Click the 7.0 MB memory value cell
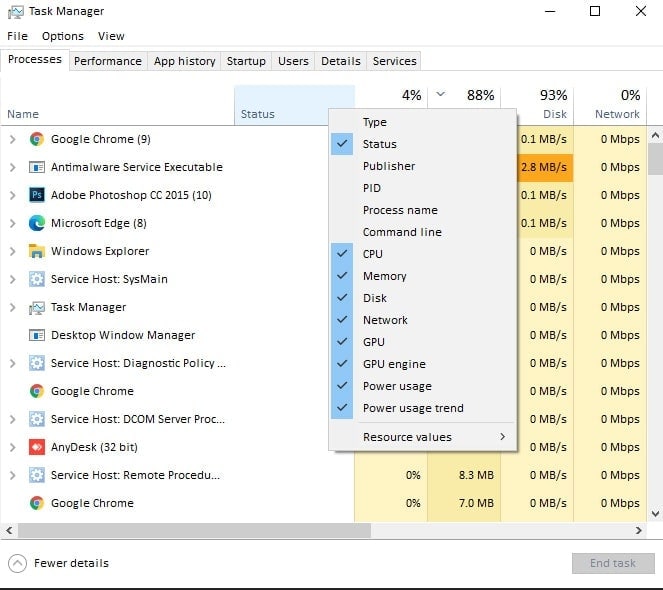 coord(464,503)
